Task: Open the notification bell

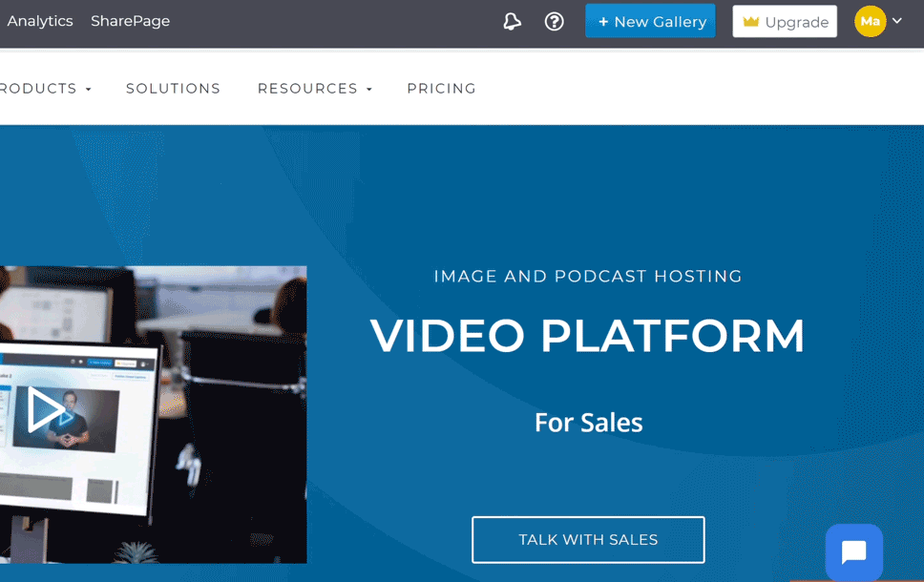Action: tap(512, 20)
